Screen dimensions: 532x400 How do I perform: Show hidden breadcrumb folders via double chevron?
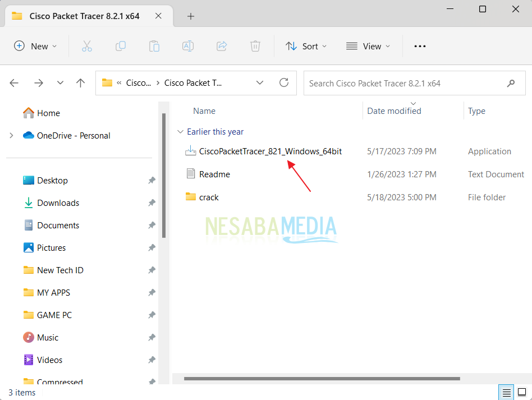tap(119, 83)
